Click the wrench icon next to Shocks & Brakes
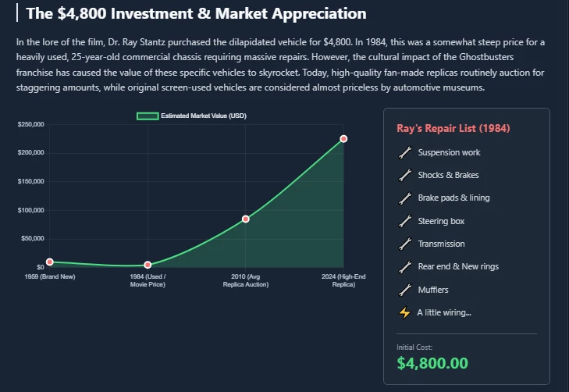 [404, 175]
